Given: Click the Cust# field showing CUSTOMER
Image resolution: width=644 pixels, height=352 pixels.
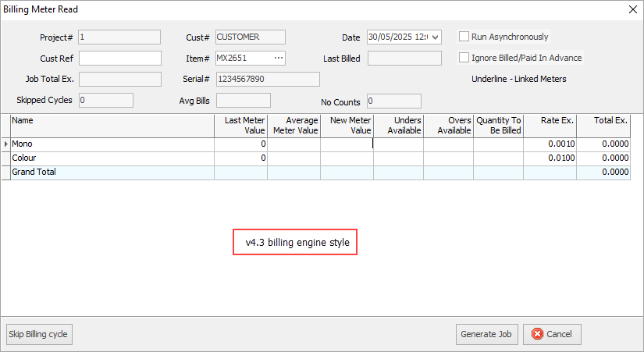Looking at the screenshot, I should tap(251, 37).
